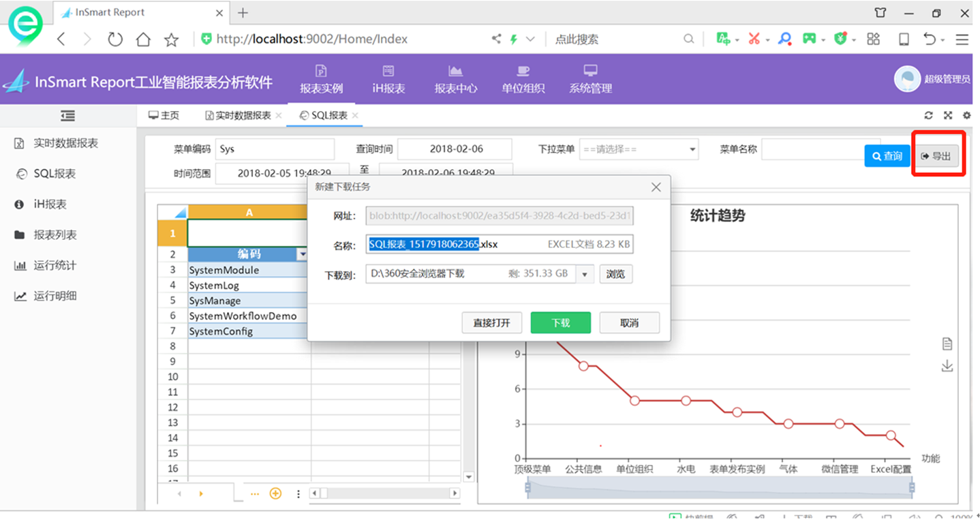Click the green shield payment icon
This screenshot has width=980, height=520.
(841, 39)
